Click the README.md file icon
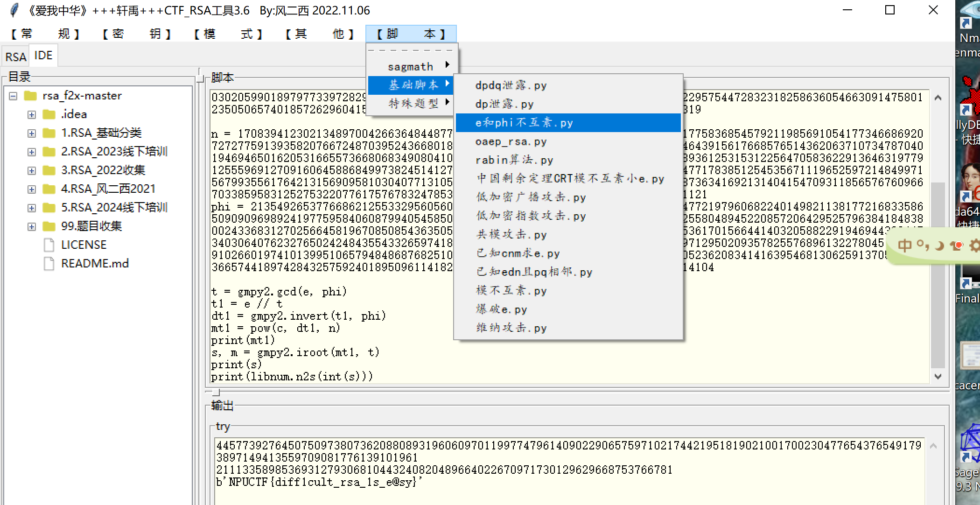This screenshot has width=980, height=505. coord(49,263)
